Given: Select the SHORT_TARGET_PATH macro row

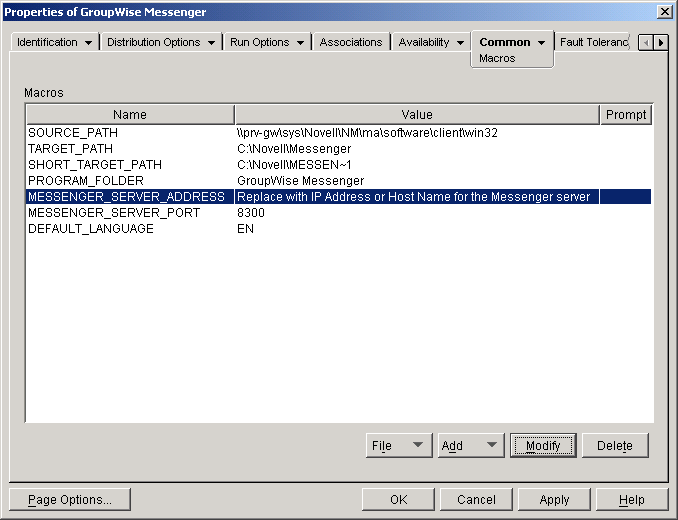Looking at the screenshot, I should 339,165.
